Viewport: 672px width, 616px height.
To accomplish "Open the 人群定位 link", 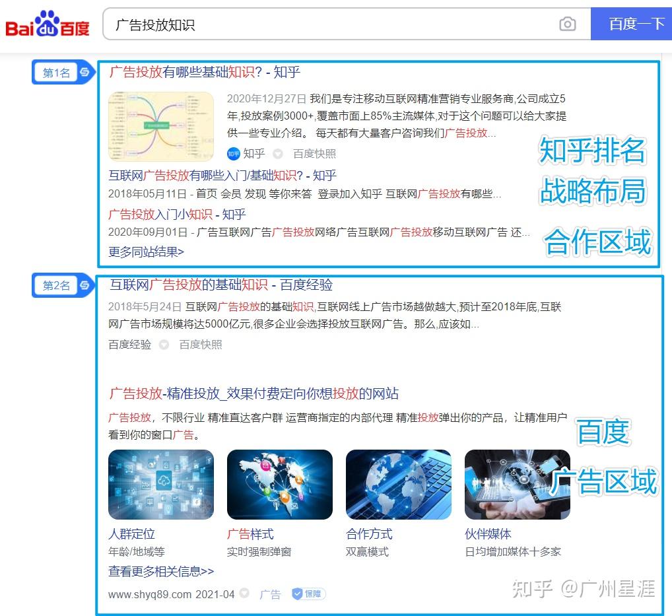I will 131,533.
